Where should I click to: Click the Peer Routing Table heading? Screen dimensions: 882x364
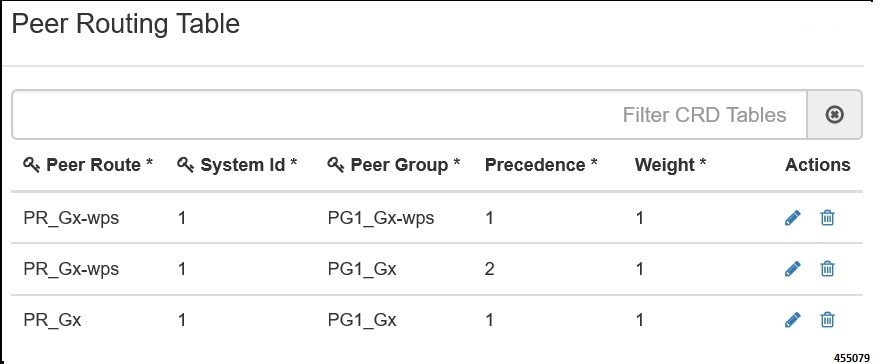126,24
